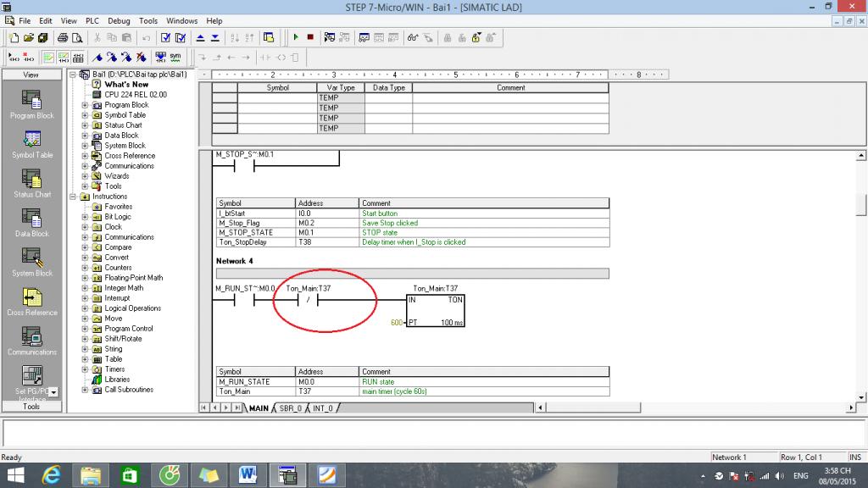Click the Network 4 comment field

coord(413,274)
